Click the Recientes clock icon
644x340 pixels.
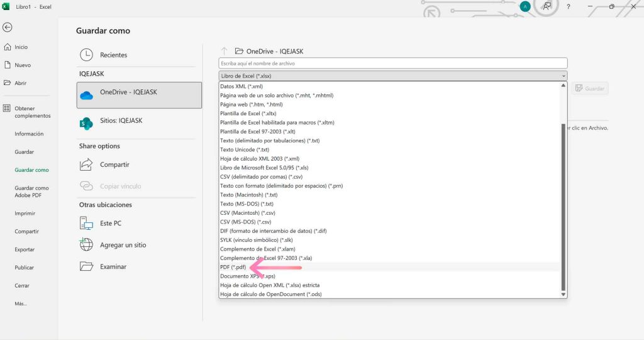[86, 55]
